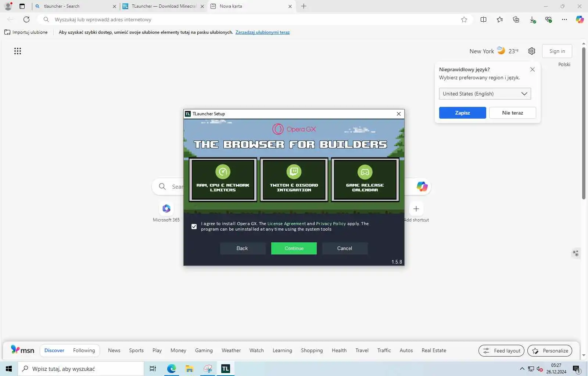
Task: Click the Personalize button
Action: point(550,351)
